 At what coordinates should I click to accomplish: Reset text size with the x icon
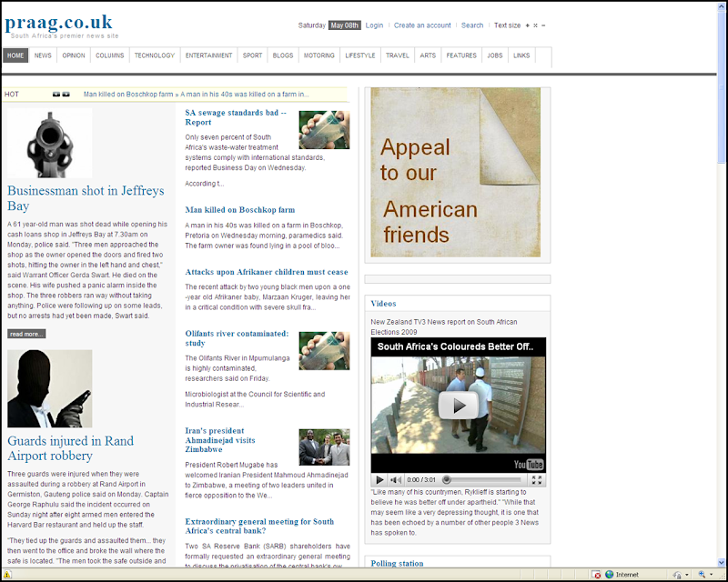coord(535,25)
